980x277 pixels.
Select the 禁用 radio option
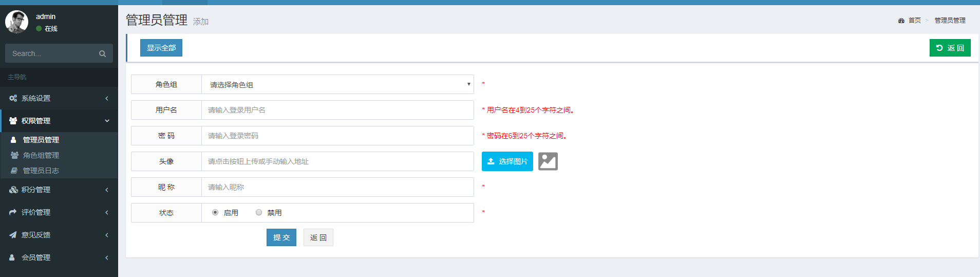259,212
